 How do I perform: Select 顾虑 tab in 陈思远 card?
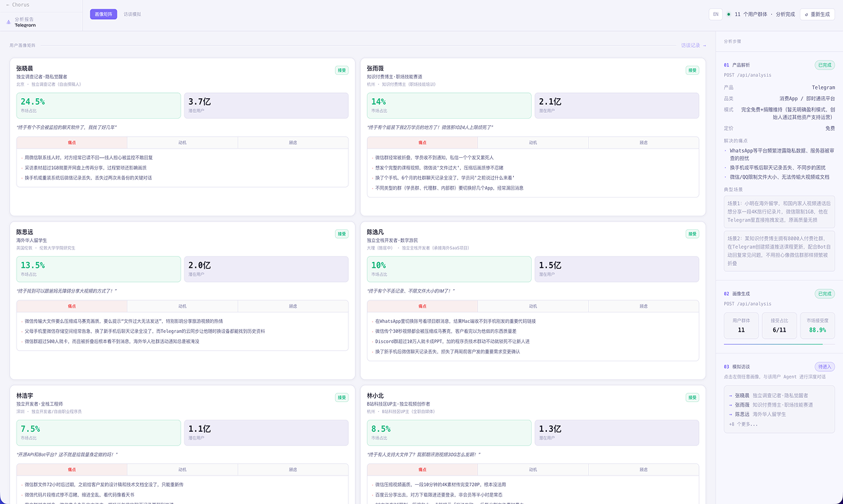[x=293, y=306]
